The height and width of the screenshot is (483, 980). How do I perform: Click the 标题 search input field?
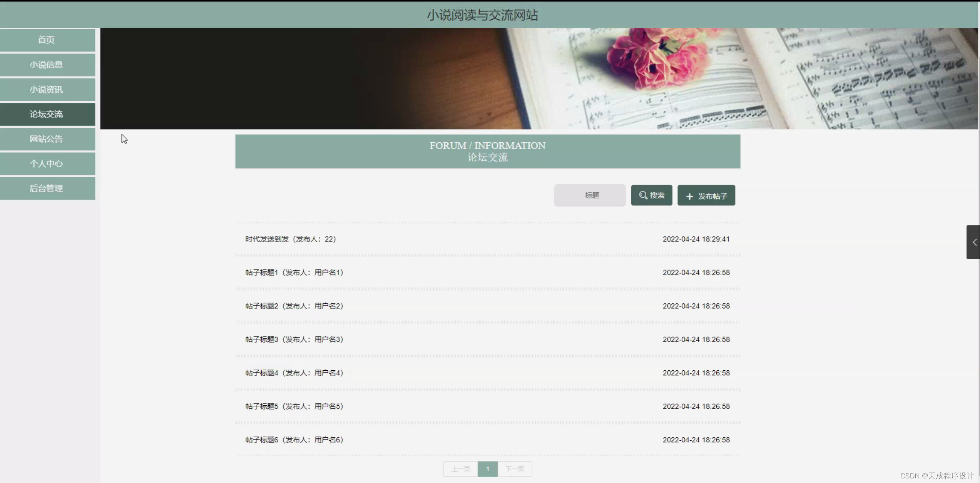(590, 195)
